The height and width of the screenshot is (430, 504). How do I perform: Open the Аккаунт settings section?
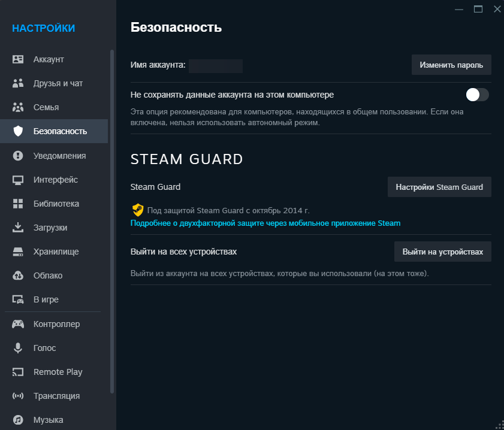pyautogui.click(x=54, y=59)
